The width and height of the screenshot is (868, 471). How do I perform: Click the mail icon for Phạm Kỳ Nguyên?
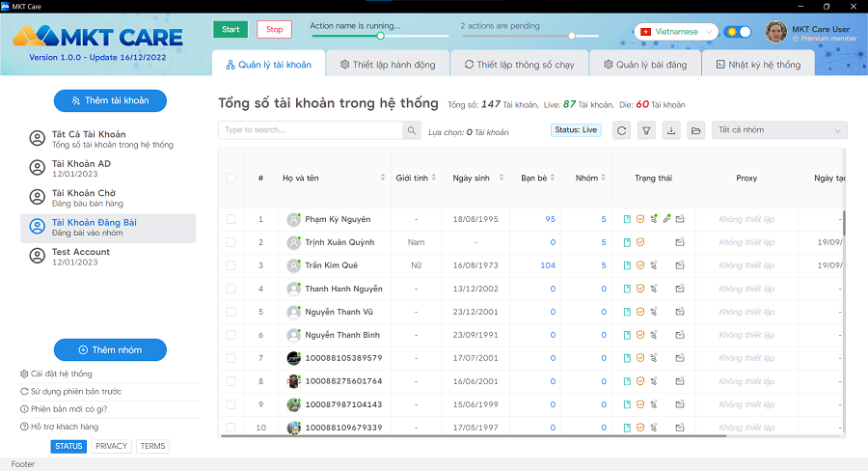(x=680, y=219)
